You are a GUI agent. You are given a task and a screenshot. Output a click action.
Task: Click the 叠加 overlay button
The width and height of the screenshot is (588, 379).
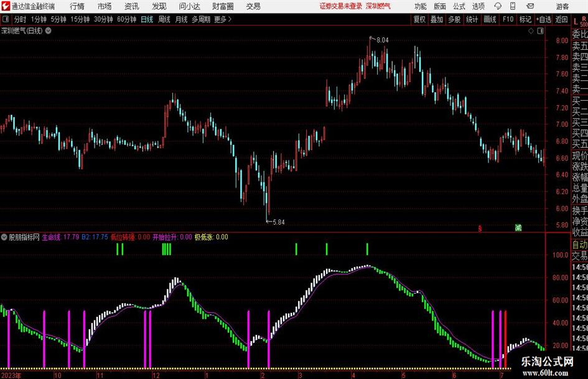pyautogui.click(x=437, y=19)
